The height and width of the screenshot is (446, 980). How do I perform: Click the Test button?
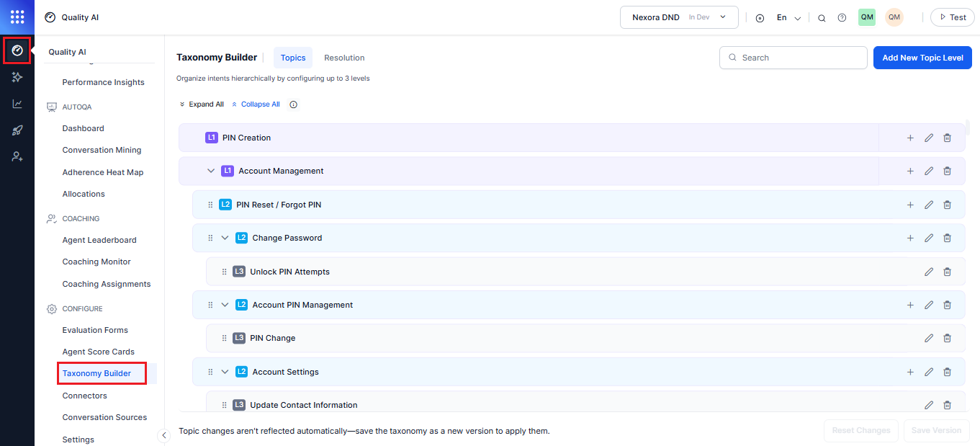[952, 17]
